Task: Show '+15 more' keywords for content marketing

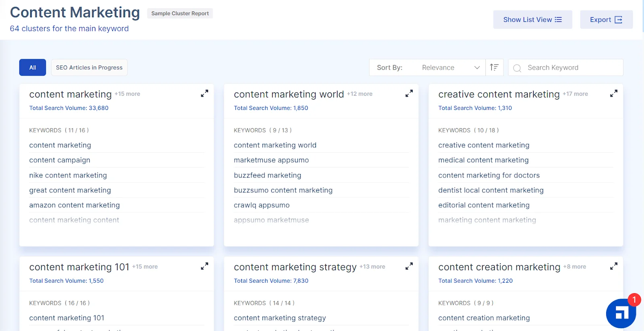Action: click(127, 94)
